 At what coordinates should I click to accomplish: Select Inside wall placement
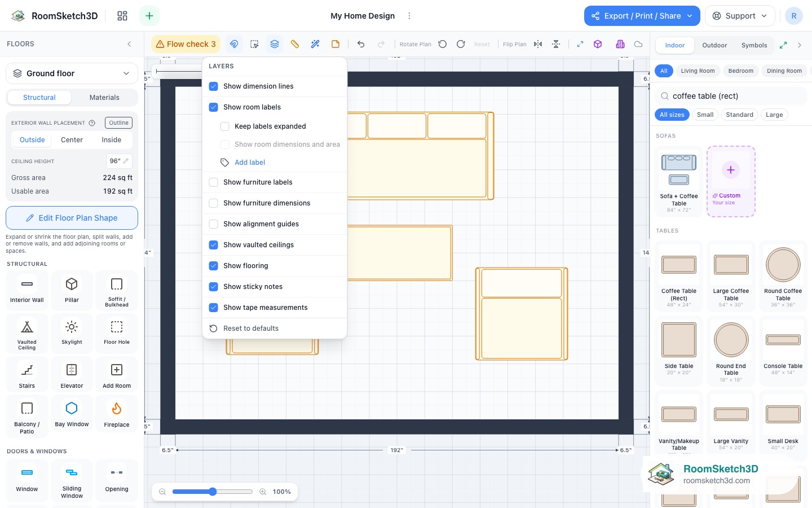(x=111, y=140)
